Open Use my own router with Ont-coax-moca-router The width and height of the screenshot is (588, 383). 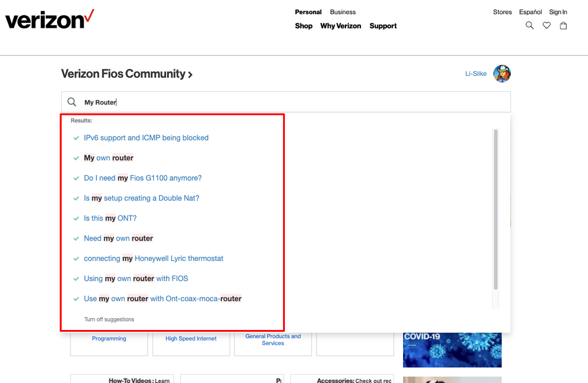click(x=163, y=299)
